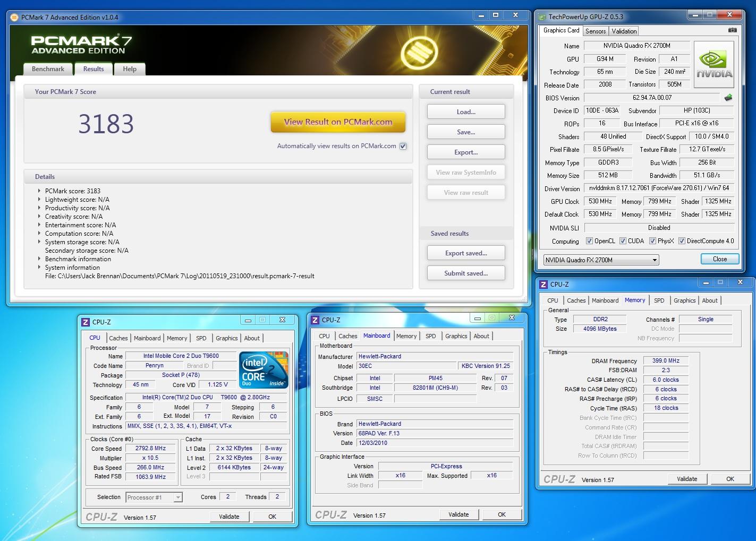This screenshot has width=756, height=541.
Task: Click the BIOS Version 62.94.7A.00.07 field
Action: pyautogui.click(x=652, y=98)
